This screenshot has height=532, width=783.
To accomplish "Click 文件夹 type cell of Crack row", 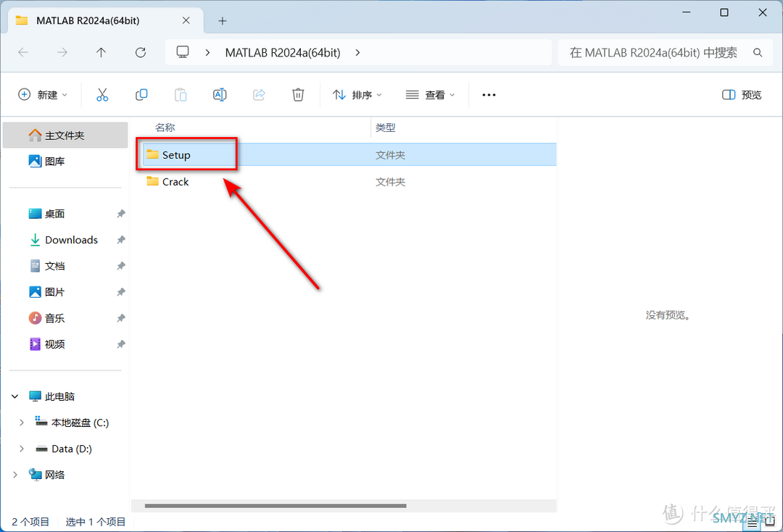I will [x=391, y=182].
